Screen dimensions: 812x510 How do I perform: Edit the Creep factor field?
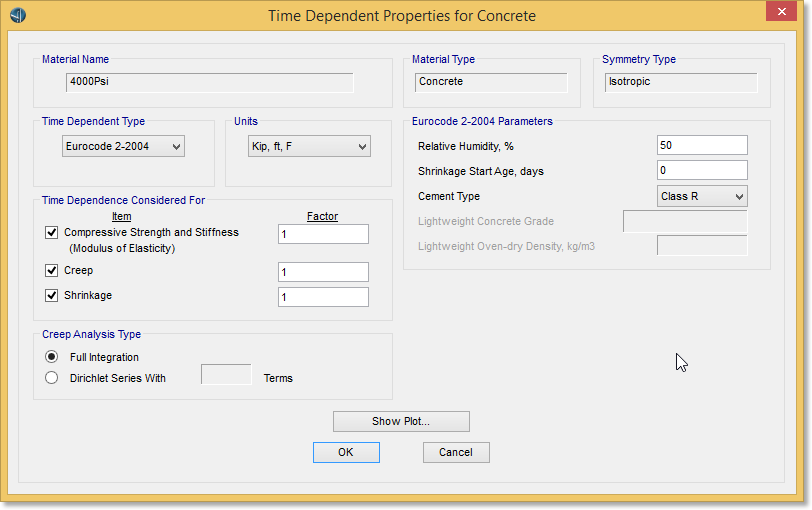click(323, 272)
